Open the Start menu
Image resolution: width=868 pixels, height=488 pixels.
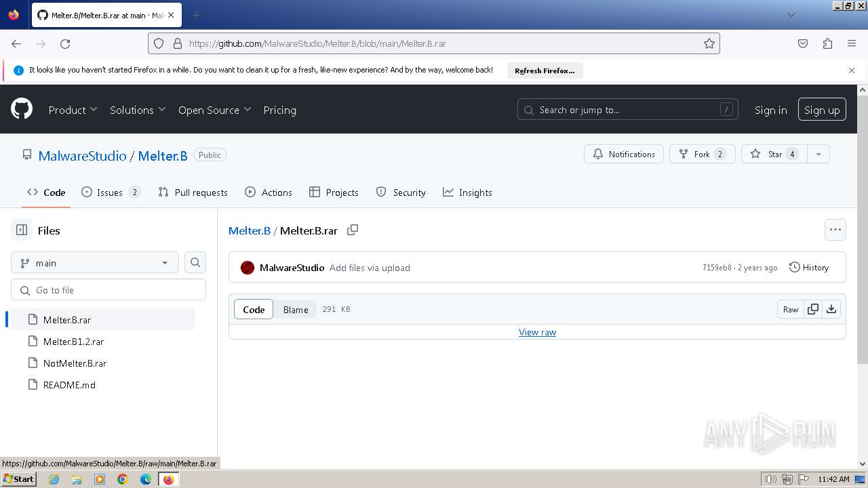(x=18, y=479)
